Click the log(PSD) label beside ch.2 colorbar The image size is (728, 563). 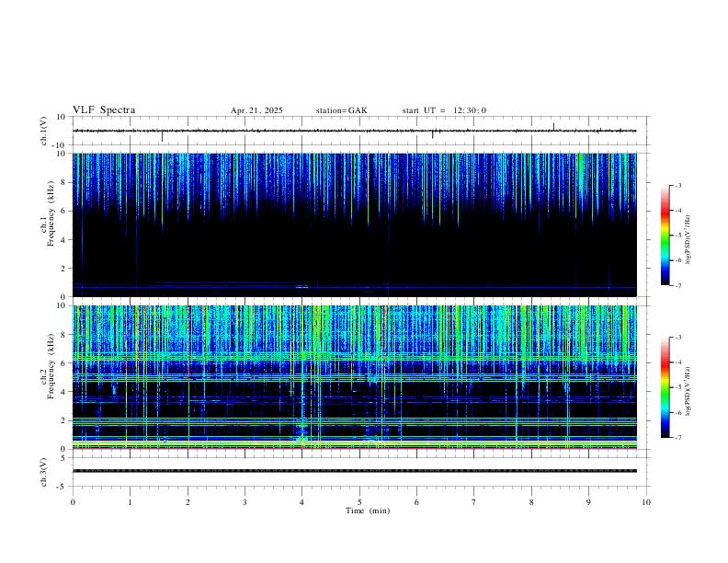pyautogui.click(x=688, y=391)
